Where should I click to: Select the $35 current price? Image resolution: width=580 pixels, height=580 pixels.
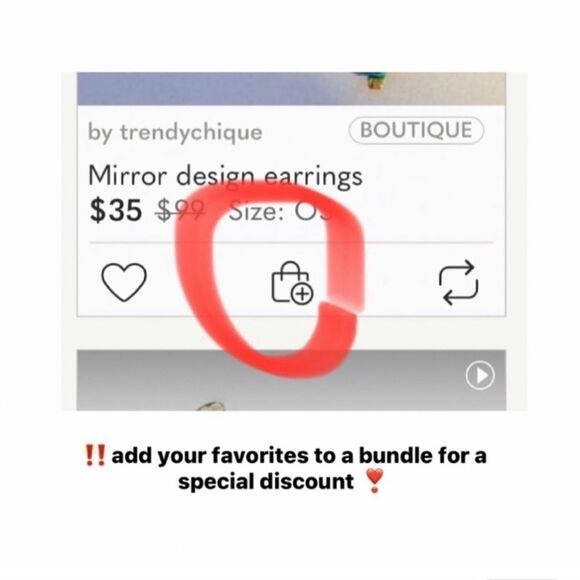click(x=116, y=210)
